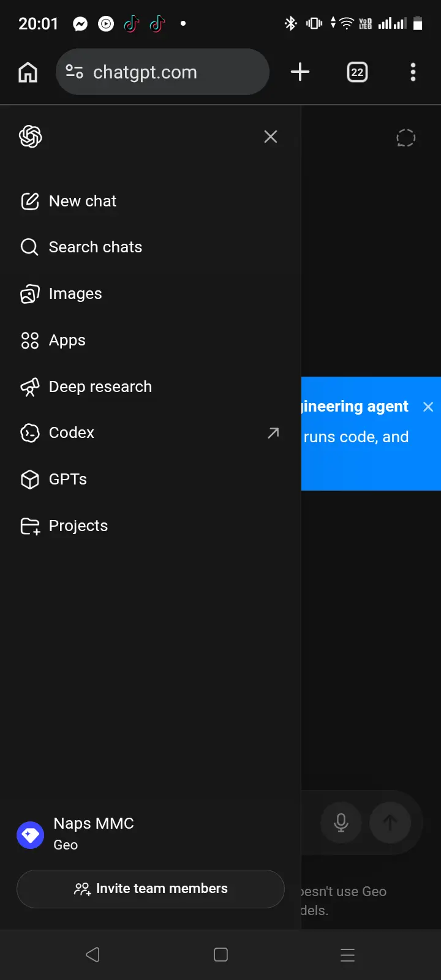Select Deep research

click(151, 386)
